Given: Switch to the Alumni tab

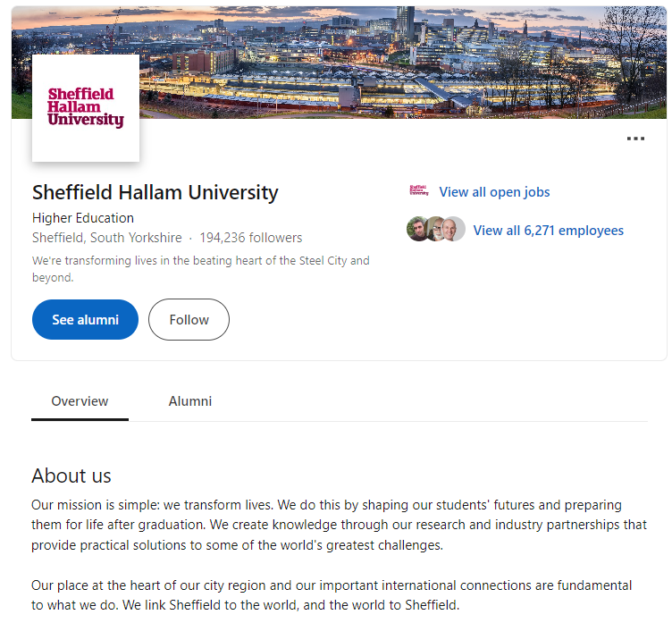Looking at the screenshot, I should 190,401.
